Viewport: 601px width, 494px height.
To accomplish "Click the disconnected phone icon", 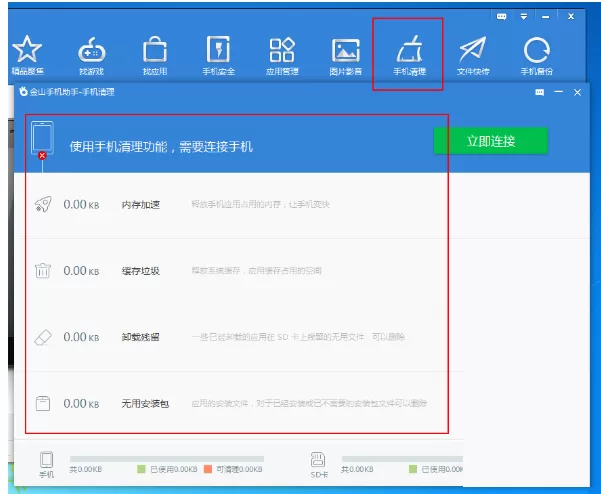I will (42, 140).
